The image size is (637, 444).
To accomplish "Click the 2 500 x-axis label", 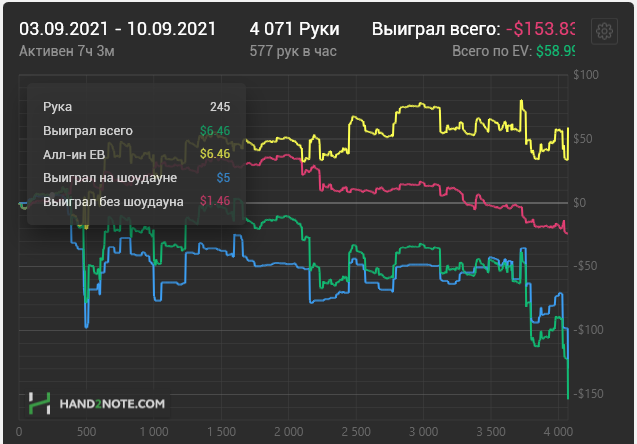I will pos(356,431).
